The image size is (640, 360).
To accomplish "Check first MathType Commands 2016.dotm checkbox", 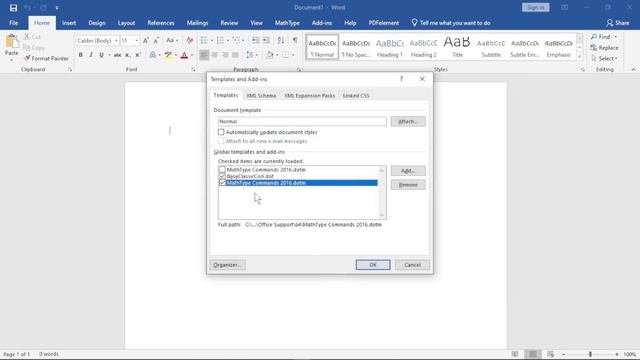I will pyautogui.click(x=222, y=169).
